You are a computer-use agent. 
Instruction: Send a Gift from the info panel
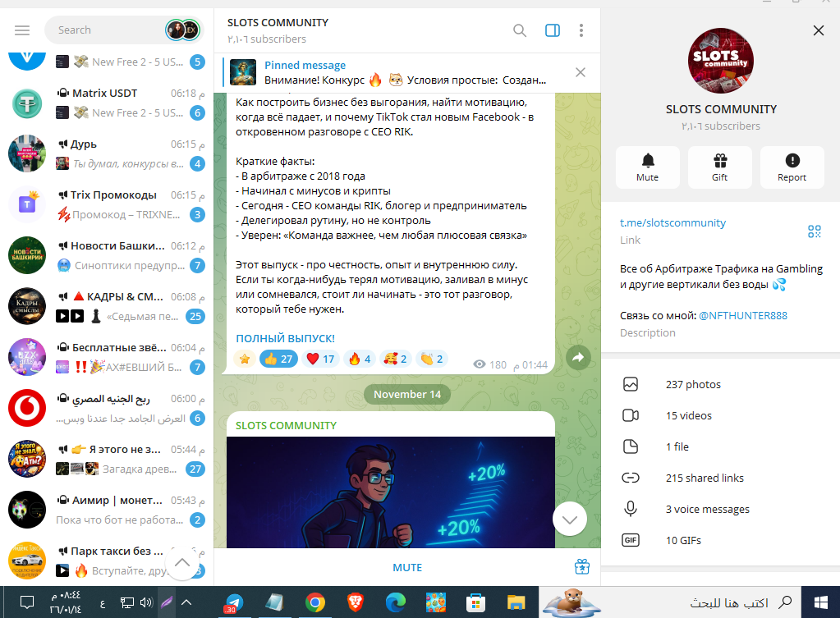tap(720, 167)
